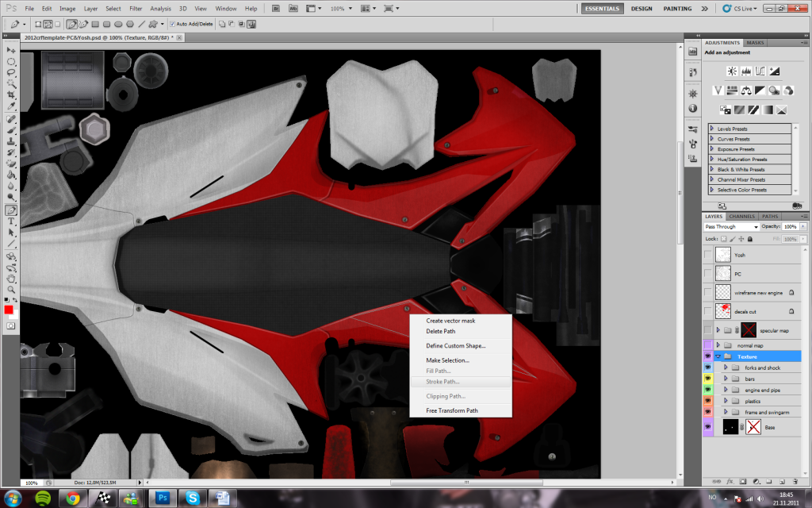The height and width of the screenshot is (508, 812).
Task: Expand the specular map group
Action: coord(718,330)
